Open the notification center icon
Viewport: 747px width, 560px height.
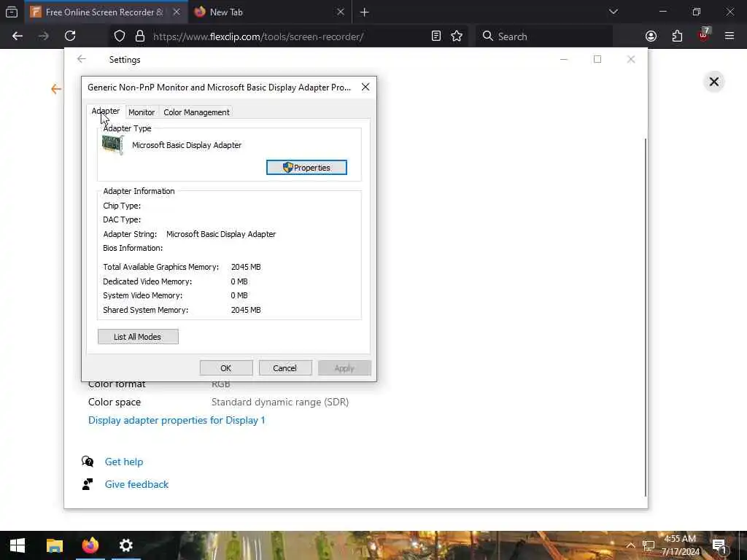coord(719,545)
